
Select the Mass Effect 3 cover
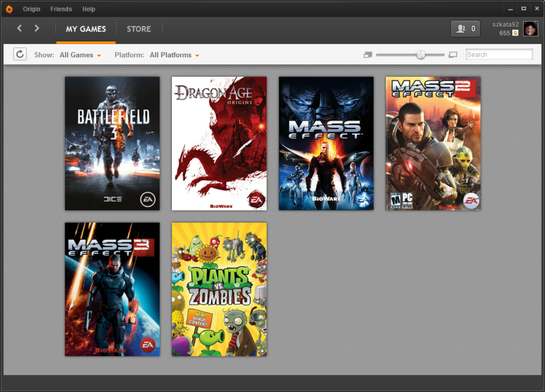112,289
